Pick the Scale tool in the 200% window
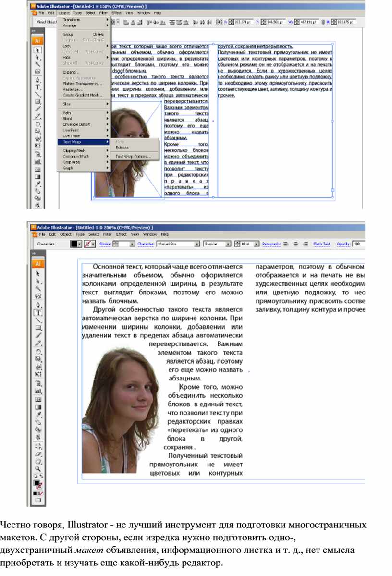 pyautogui.click(x=38, y=359)
